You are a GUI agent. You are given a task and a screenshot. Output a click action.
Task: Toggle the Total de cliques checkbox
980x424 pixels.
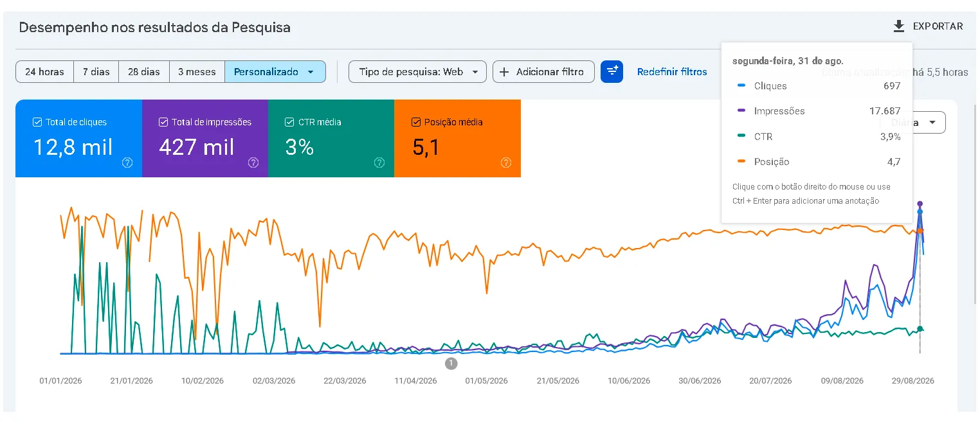pos(37,122)
